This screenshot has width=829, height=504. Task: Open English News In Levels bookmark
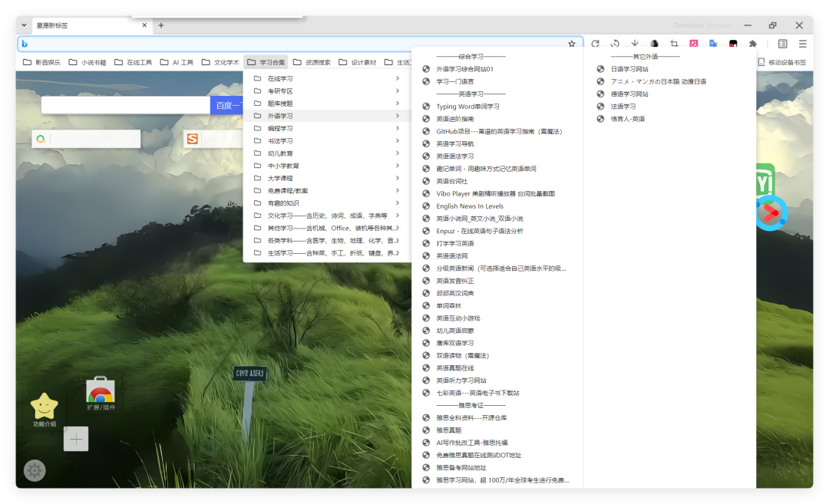[x=497, y=206]
